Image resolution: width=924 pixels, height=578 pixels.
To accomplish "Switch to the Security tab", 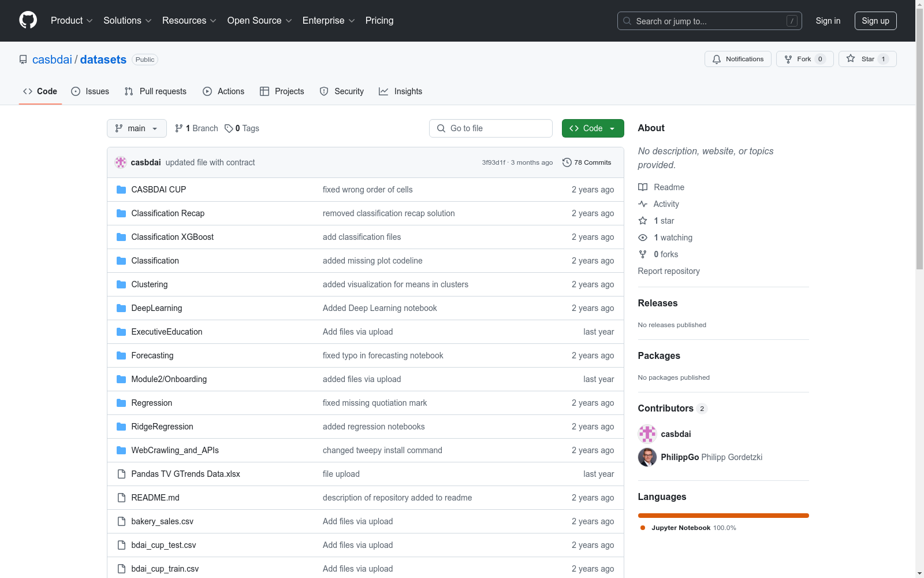I will click(342, 91).
